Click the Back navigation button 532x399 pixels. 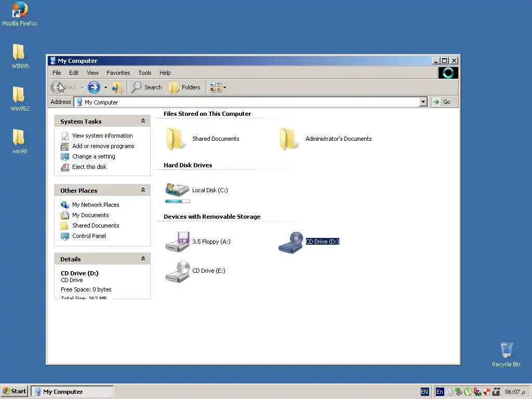tap(64, 87)
